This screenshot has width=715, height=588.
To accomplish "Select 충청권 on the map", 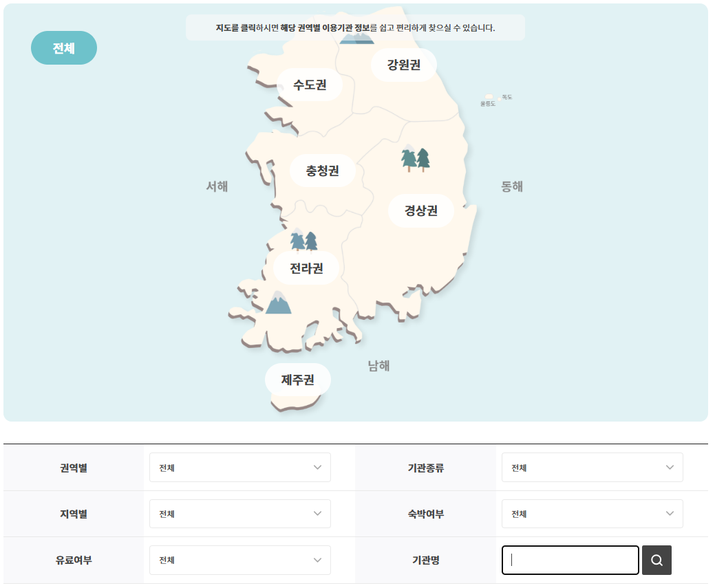I will 322,170.
